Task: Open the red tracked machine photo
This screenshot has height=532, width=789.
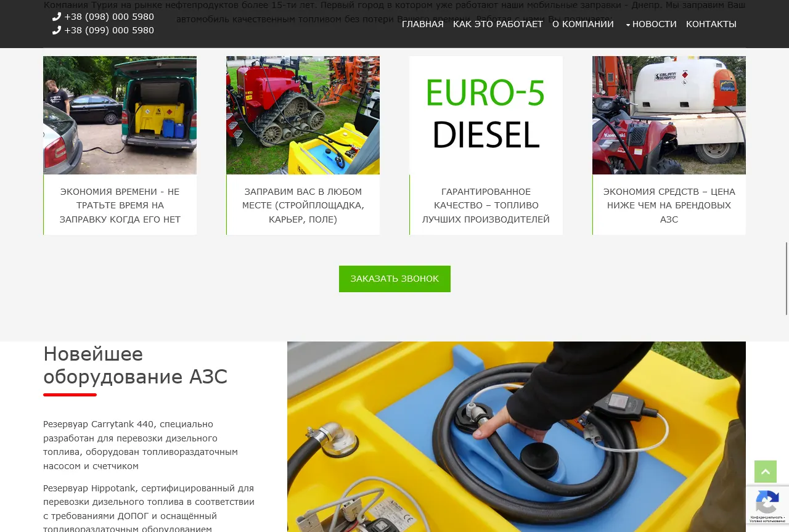Action: [303, 115]
